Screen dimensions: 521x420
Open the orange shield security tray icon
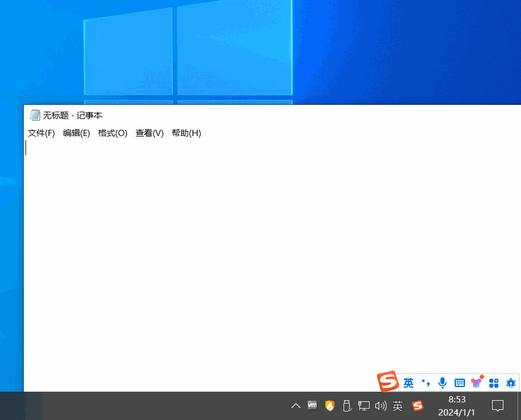coord(329,406)
